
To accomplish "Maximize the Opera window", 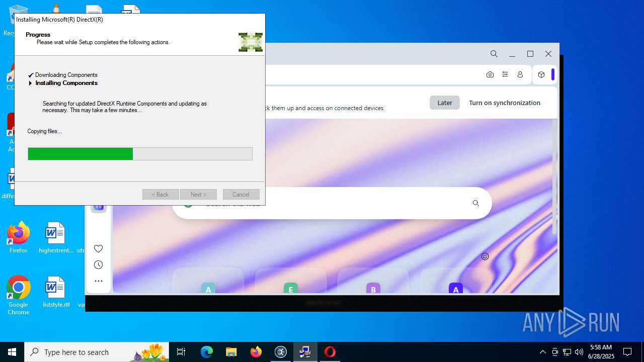I will [x=530, y=54].
